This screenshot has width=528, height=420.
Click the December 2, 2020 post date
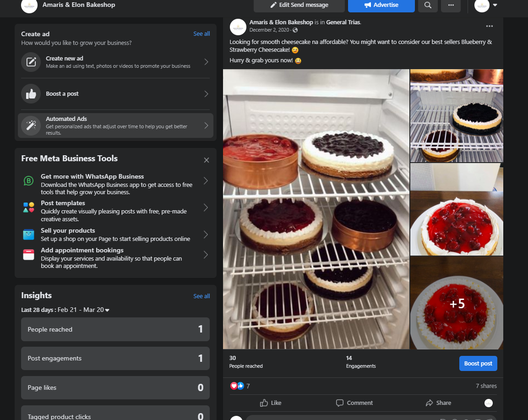coord(269,30)
